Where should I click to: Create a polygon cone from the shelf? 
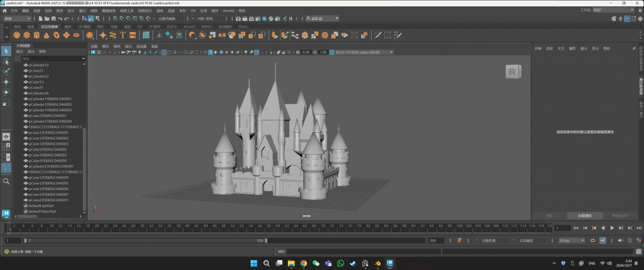47,35
